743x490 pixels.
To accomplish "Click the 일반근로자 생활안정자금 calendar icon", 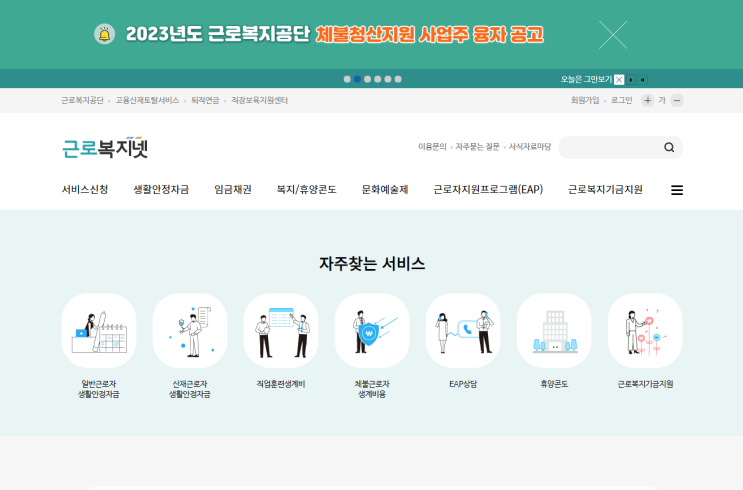I will pos(99,330).
